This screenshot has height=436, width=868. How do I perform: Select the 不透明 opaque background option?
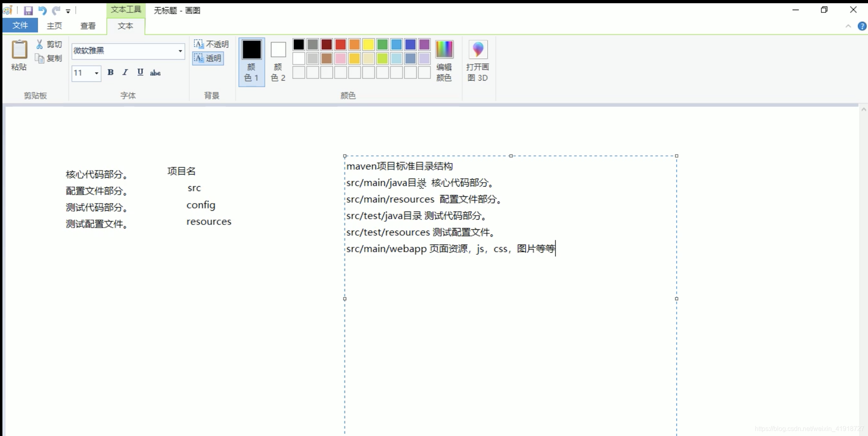coord(211,44)
